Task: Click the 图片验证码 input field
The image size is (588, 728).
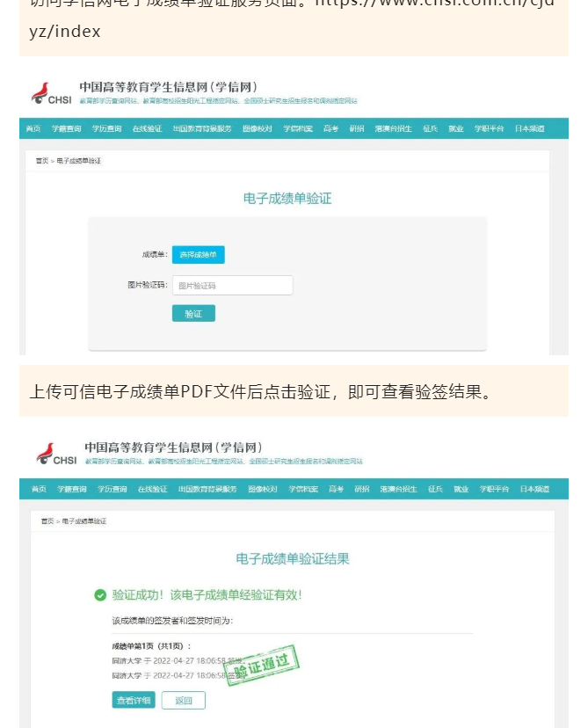Action: (x=233, y=285)
